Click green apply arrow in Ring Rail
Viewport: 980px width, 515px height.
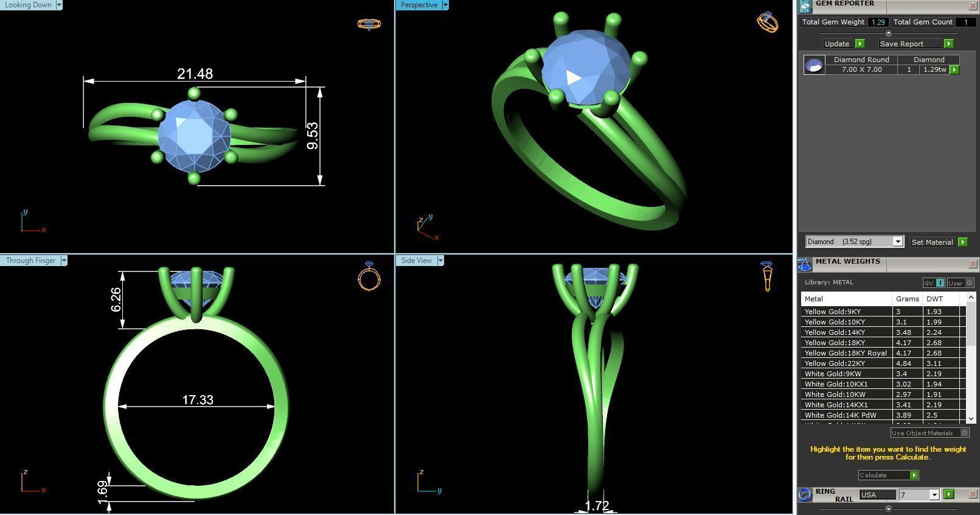(x=948, y=494)
